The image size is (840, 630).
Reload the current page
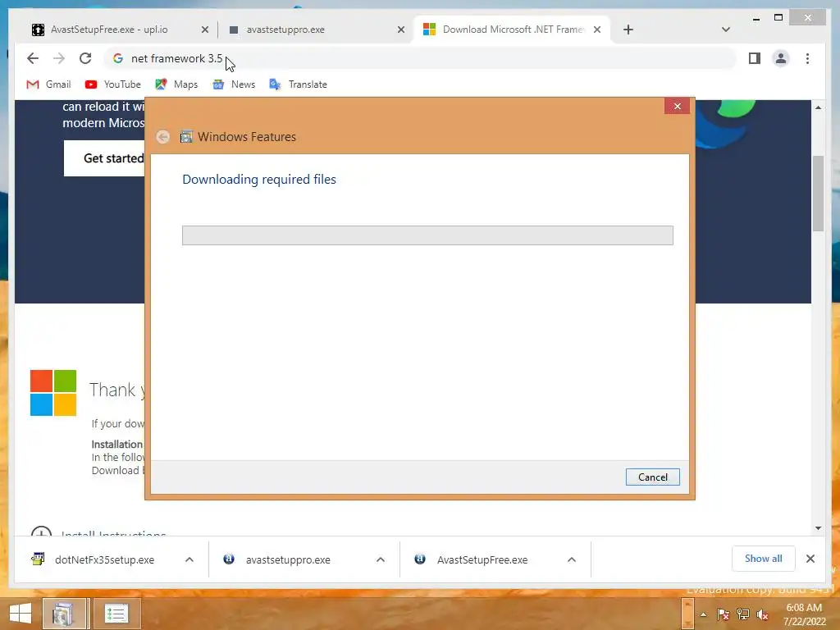85,58
